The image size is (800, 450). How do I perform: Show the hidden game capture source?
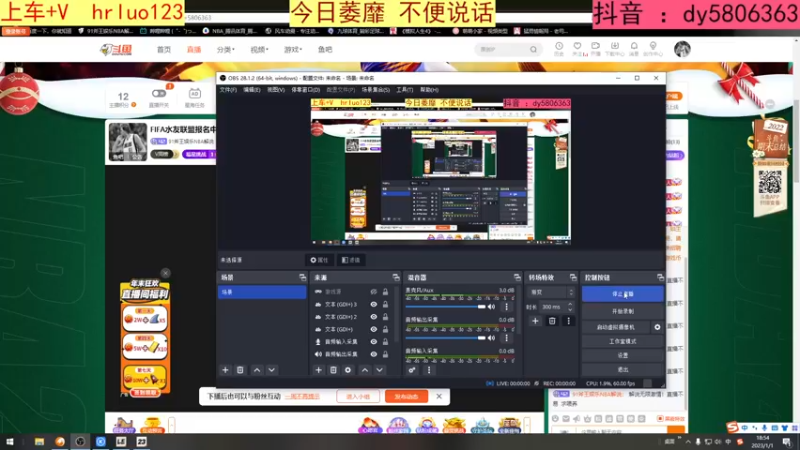tap(373, 292)
